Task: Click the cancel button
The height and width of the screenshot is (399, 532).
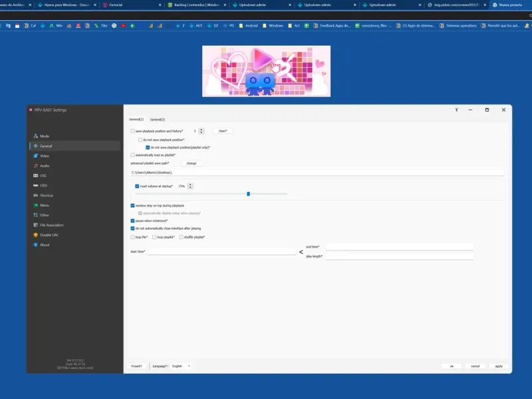Action: [475, 366]
